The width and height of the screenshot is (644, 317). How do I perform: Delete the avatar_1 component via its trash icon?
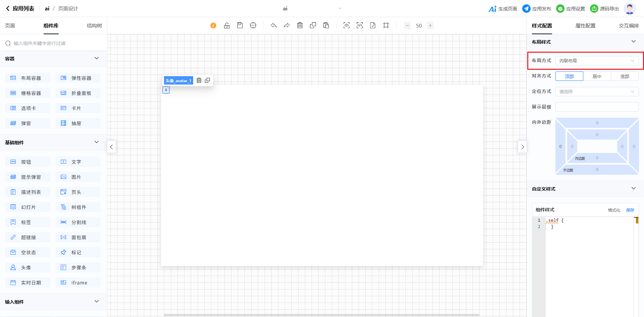(x=199, y=81)
